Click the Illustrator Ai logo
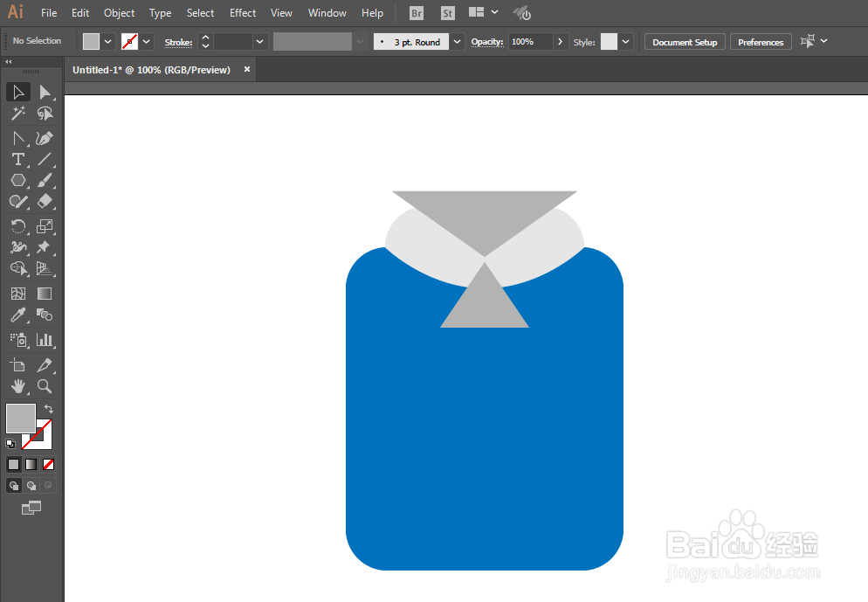Screen dimensions: 868x602 pyautogui.click(x=16, y=11)
